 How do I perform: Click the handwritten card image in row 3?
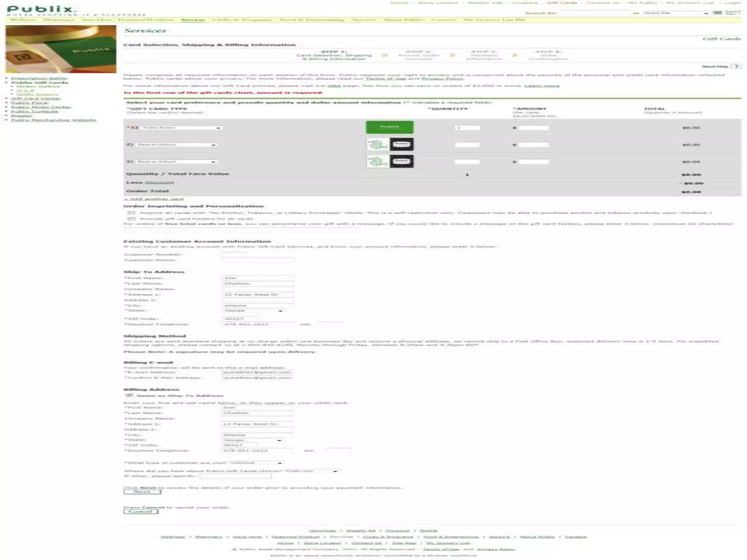coord(378,162)
